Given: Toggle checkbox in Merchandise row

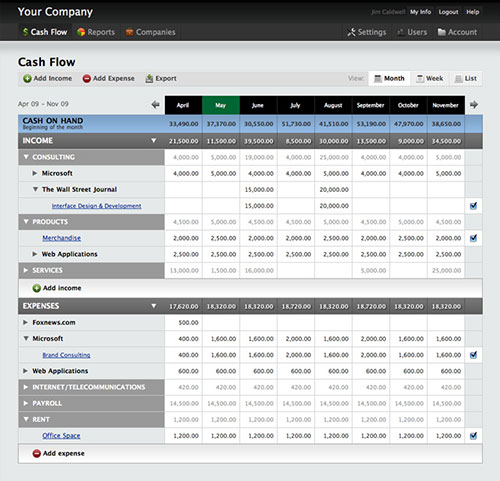Looking at the screenshot, I should pyautogui.click(x=473, y=238).
